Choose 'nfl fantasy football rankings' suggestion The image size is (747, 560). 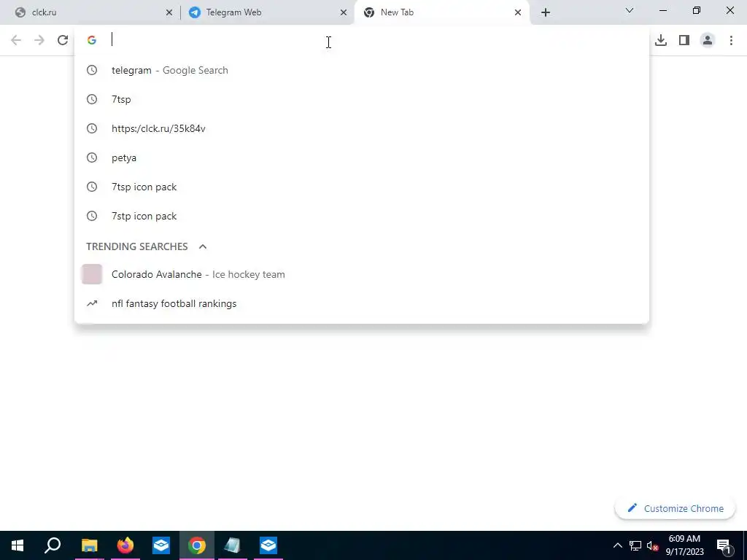click(362, 304)
